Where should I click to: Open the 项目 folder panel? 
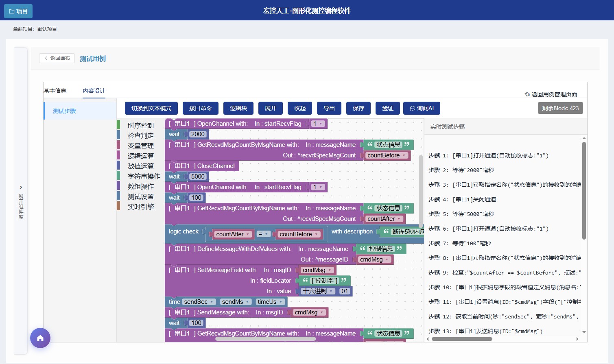coord(18,11)
